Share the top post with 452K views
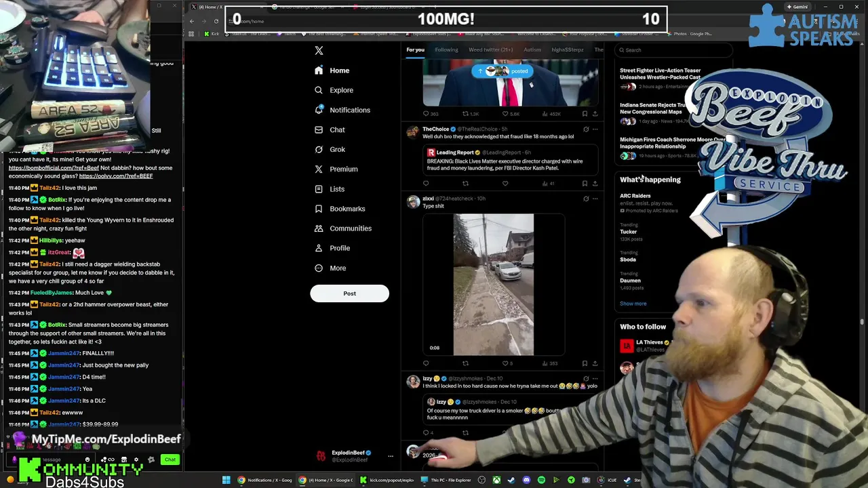Screen dimensions: 868x488 click(x=595, y=114)
